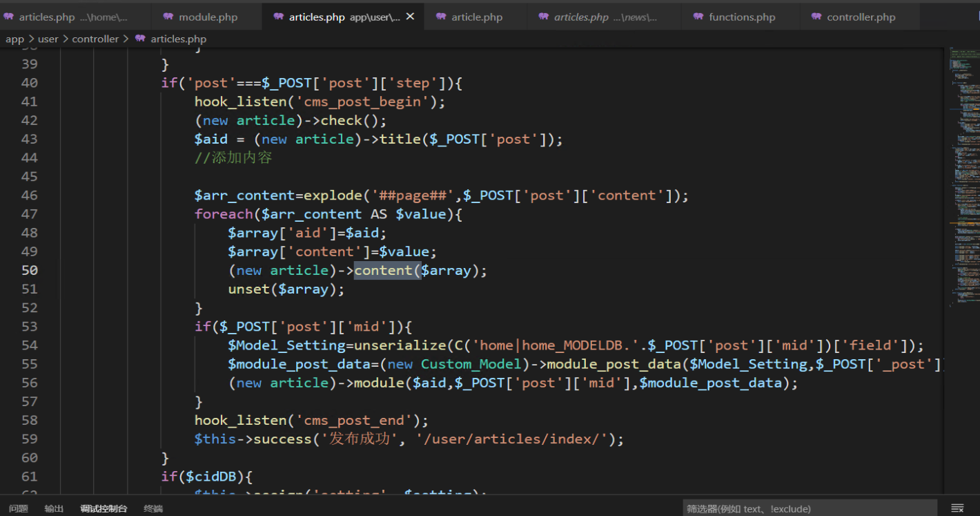Click '$Model_Setting' at the start of line 54
The image size is (980, 516).
click(287, 345)
